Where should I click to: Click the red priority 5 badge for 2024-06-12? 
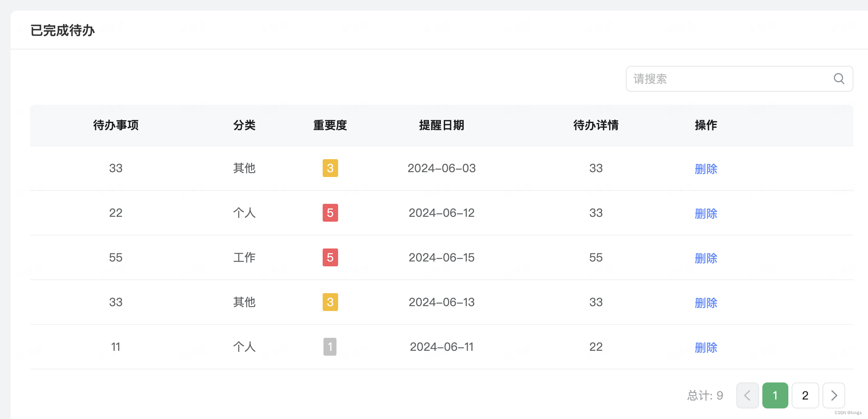point(330,213)
